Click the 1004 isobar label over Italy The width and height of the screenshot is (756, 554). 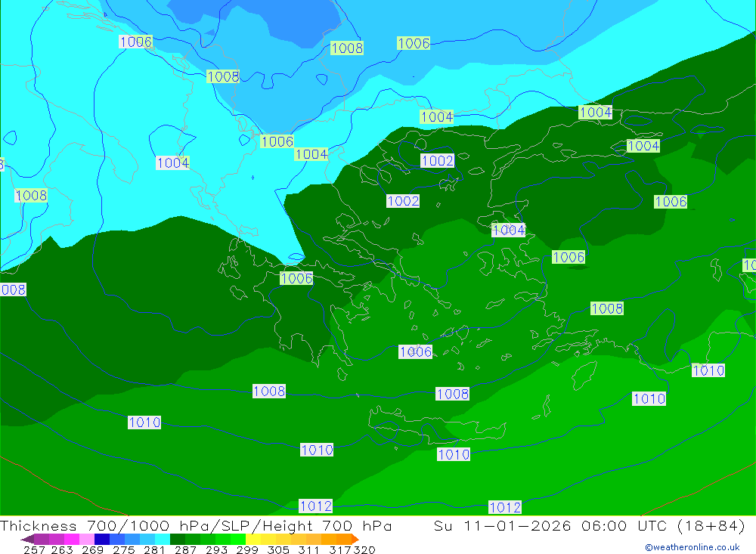172,163
